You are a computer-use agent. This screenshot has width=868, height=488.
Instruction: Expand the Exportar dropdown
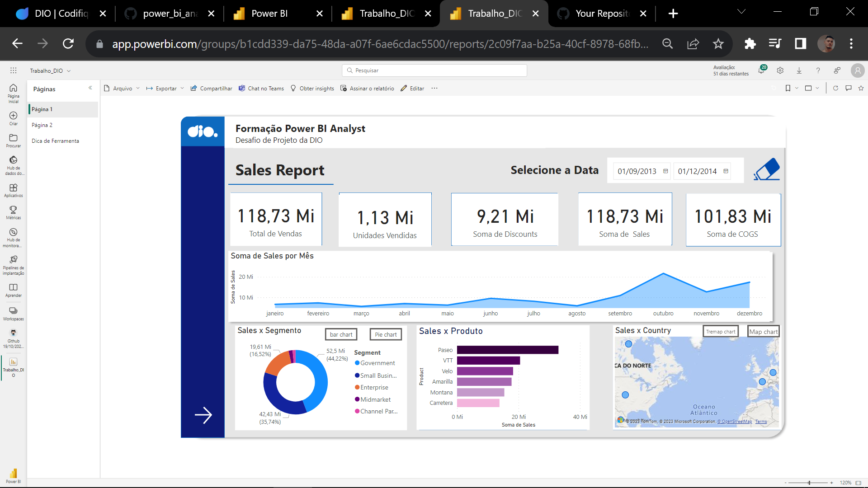coord(183,88)
